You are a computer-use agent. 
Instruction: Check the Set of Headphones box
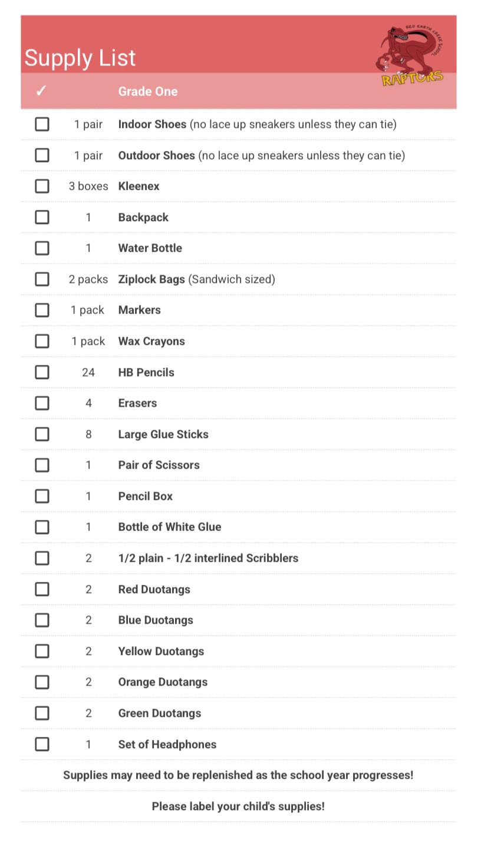click(42, 744)
